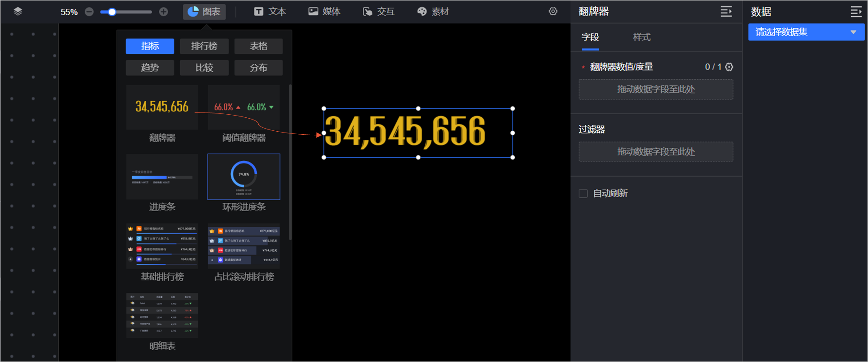Click the 翻牌器数值/度量 drop field

(656, 89)
